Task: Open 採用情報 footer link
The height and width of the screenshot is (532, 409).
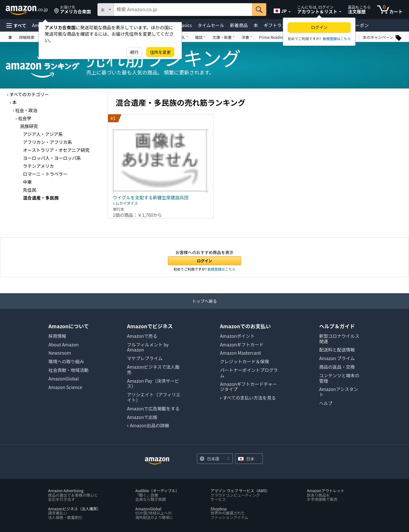Action: 57,336
